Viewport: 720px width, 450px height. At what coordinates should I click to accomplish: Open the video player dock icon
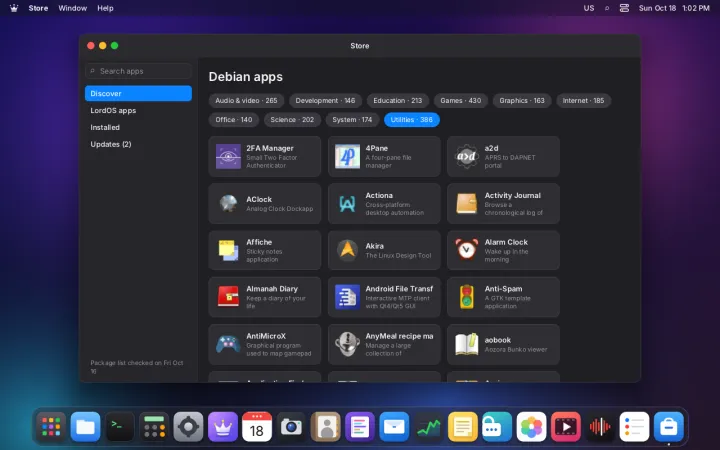click(x=565, y=427)
